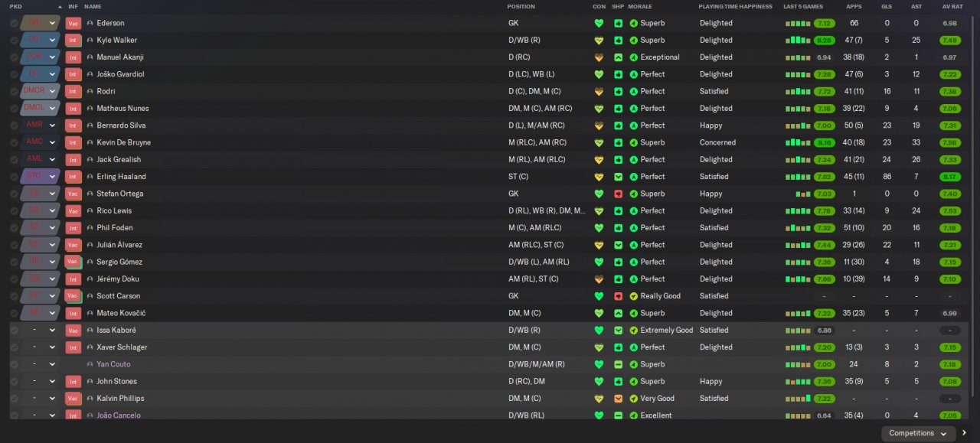Click Erling Haaland's sharpness icon
980x443 pixels.
[x=618, y=177]
